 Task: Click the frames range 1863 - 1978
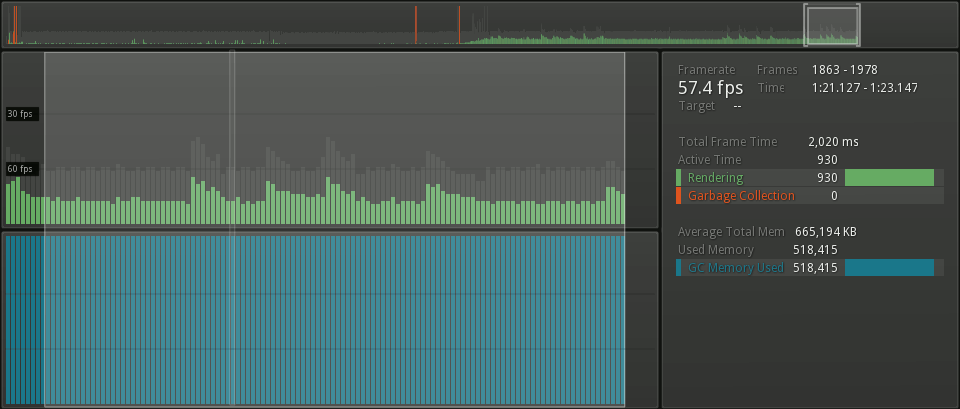pyautogui.click(x=844, y=70)
